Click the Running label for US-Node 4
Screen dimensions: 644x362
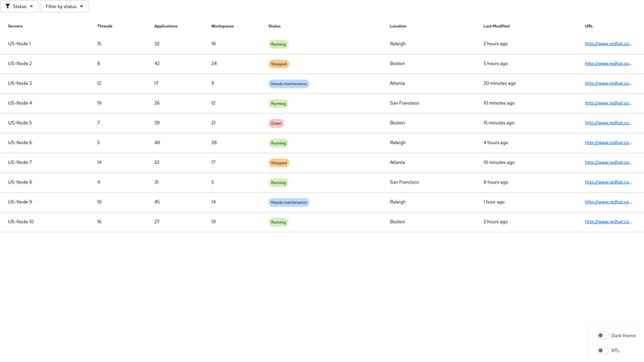click(279, 104)
